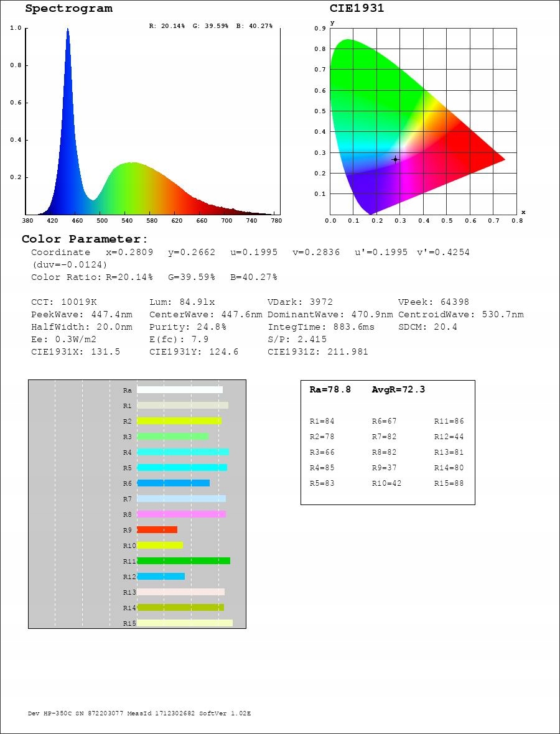Click the black crosshair marker on CIE1931 diagram
This screenshot has width=560, height=734.
[x=395, y=160]
